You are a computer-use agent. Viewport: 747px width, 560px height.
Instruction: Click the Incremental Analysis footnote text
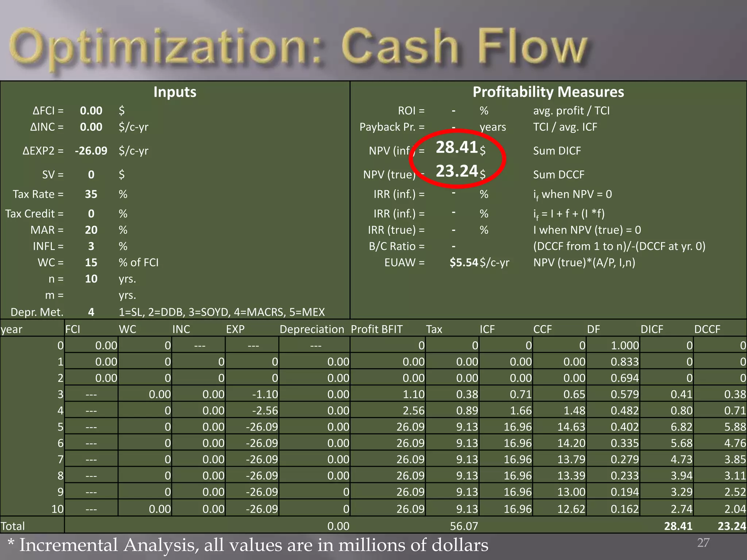point(248,545)
